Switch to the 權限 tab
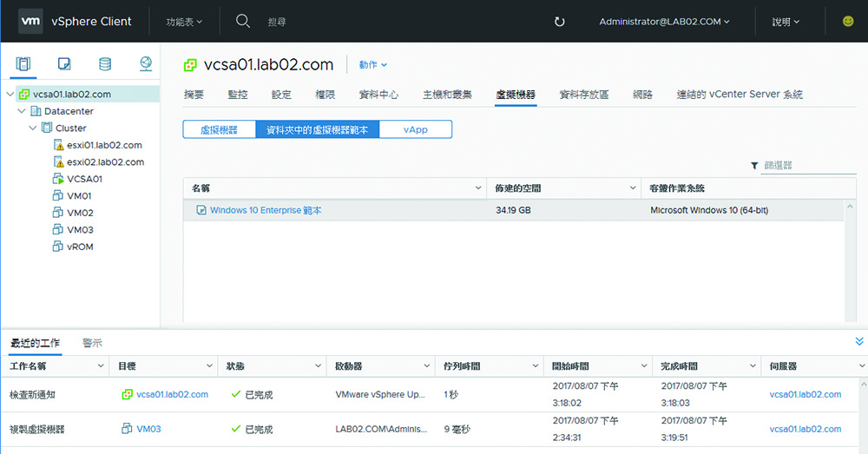The height and width of the screenshot is (454, 868). point(325,95)
